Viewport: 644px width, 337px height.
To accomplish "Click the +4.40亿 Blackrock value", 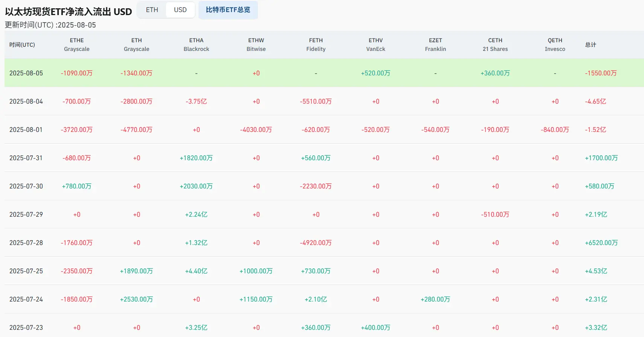I will [196, 271].
